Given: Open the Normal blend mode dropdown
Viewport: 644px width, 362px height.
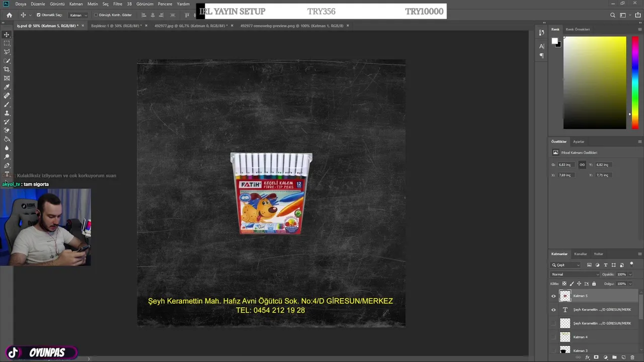Looking at the screenshot, I should click(x=575, y=275).
